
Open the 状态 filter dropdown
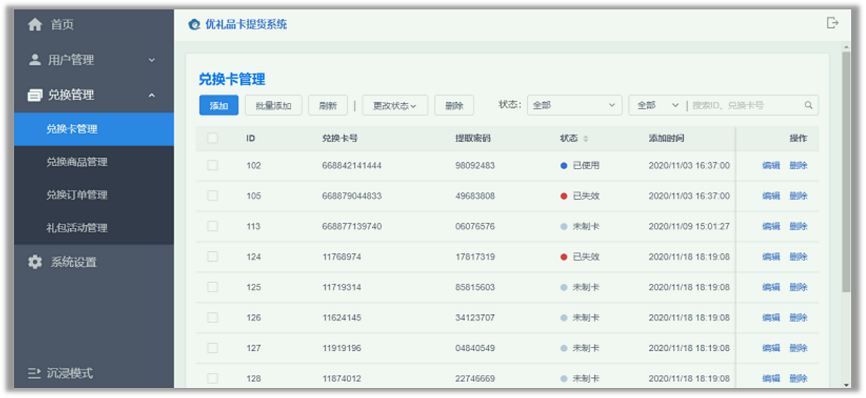[x=574, y=105]
